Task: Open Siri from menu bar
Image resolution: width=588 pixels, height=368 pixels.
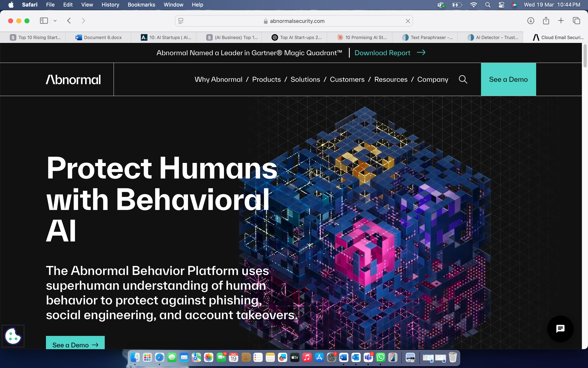Action: coord(514,5)
